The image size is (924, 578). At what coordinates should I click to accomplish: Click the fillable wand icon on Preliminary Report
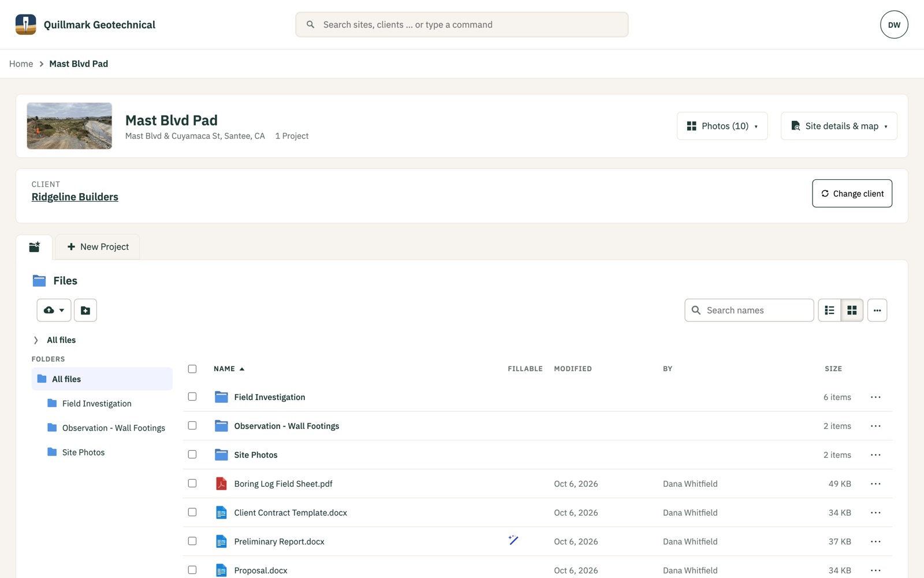tap(513, 540)
